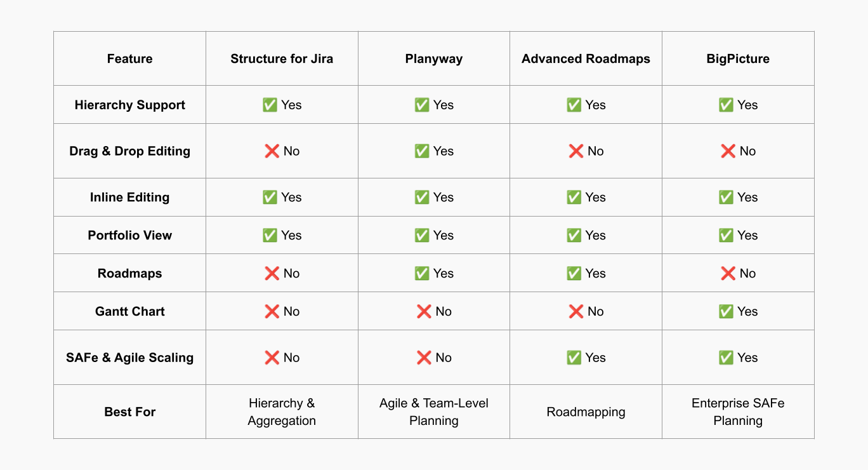The height and width of the screenshot is (470, 868).
Task: Click the green check for Advanced Roadmaps SAFe scaling
Action: click(x=574, y=358)
